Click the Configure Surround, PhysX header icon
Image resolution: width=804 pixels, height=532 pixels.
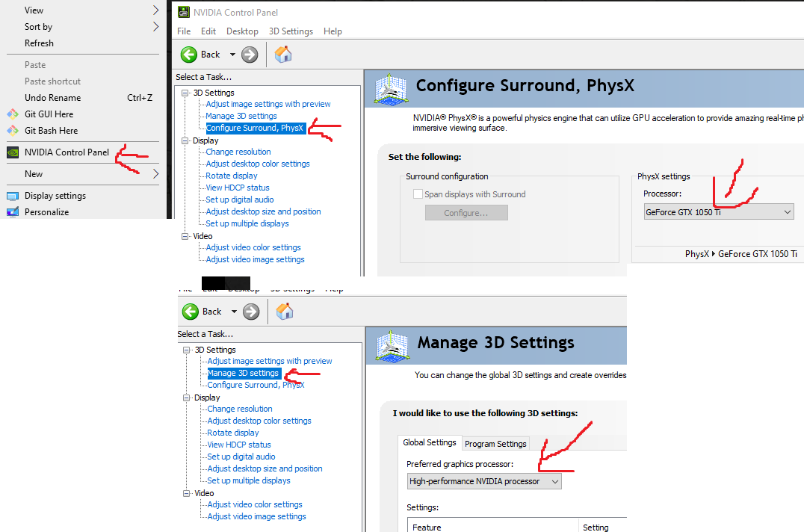(392, 88)
